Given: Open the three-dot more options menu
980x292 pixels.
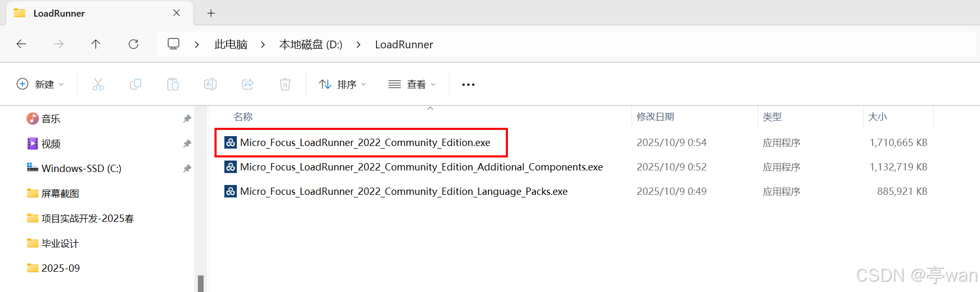Looking at the screenshot, I should 468,85.
